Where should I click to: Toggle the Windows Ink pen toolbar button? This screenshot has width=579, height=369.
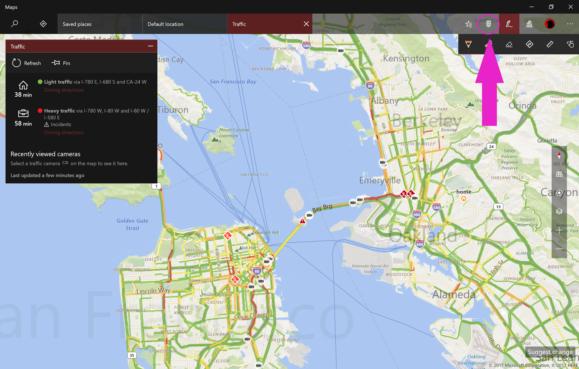(509, 24)
